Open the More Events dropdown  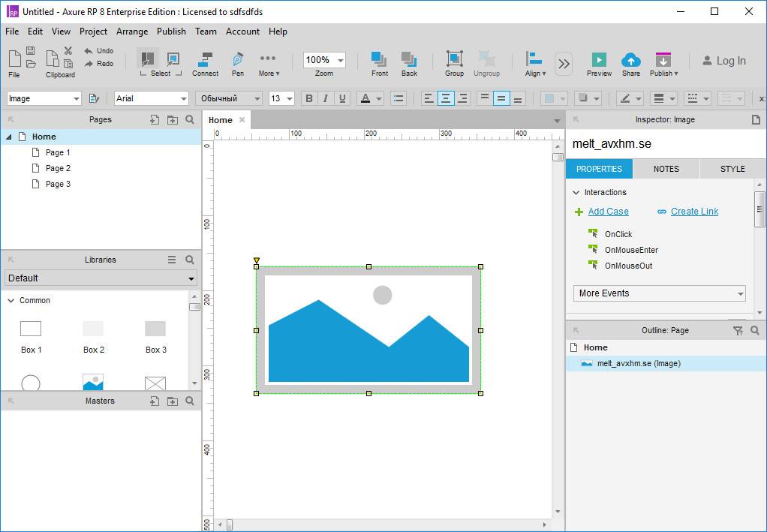[660, 293]
